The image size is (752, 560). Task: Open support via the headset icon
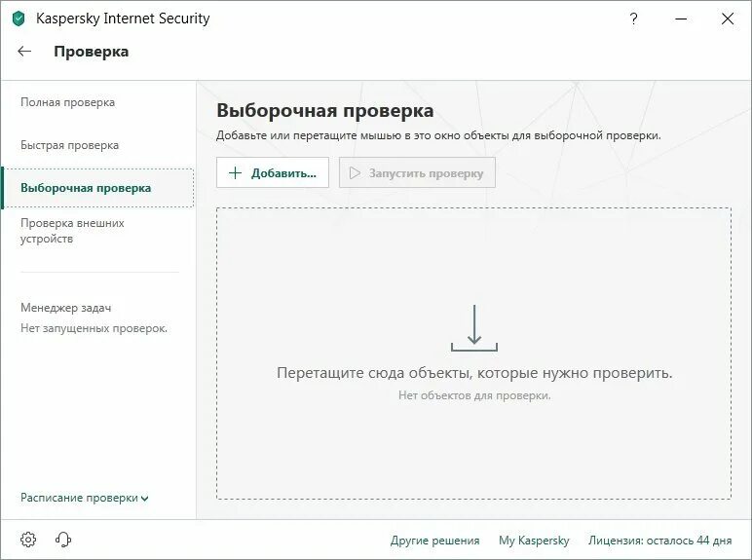coord(63,540)
